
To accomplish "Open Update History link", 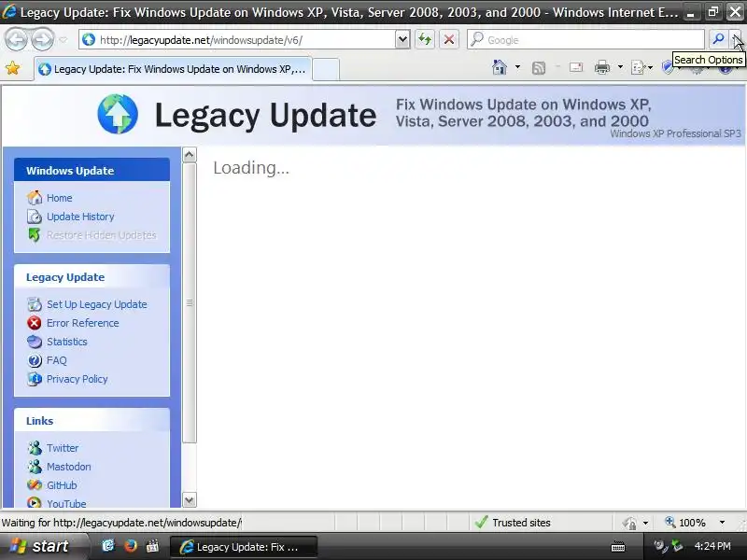I will coord(80,217).
